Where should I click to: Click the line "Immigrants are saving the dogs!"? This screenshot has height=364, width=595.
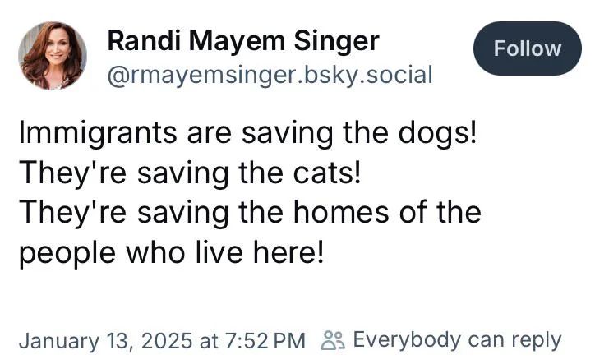pos(247,133)
